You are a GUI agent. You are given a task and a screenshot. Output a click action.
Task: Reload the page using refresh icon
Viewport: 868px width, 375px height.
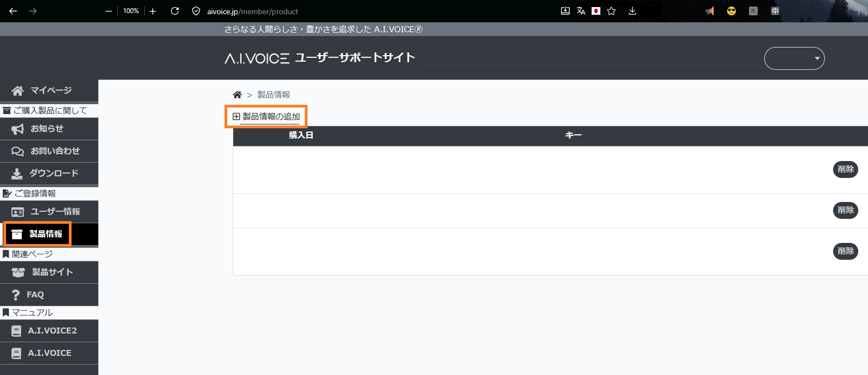click(175, 11)
